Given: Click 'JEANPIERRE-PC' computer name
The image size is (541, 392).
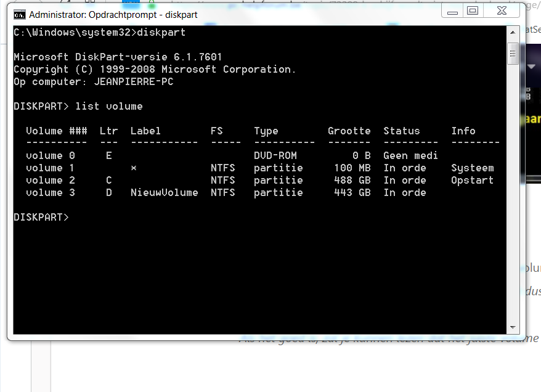Looking at the screenshot, I should 134,82.
